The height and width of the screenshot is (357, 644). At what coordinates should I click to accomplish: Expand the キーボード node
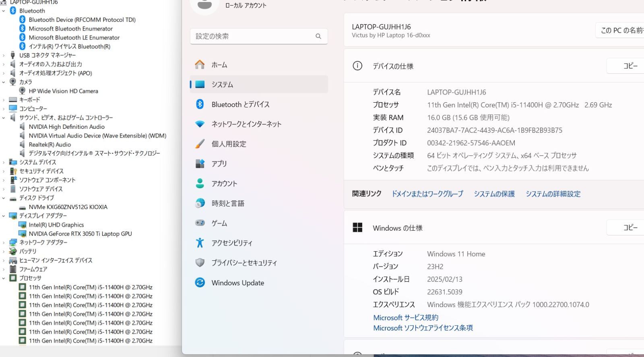(4, 100)
